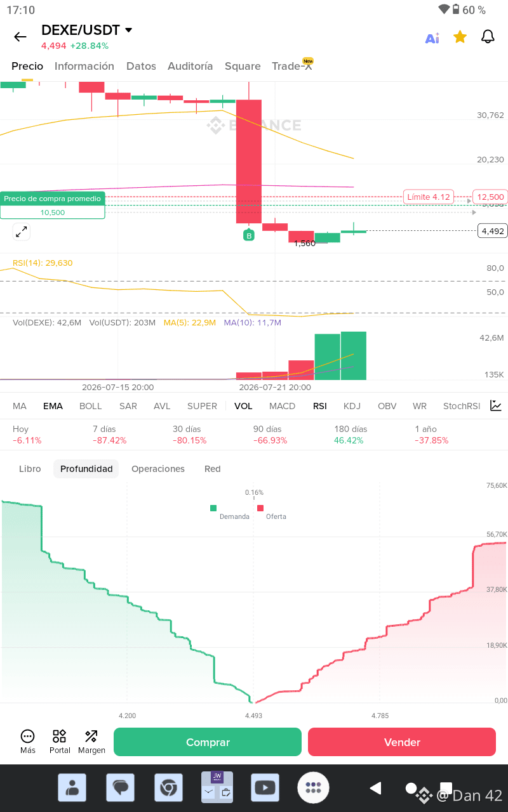
Task: Tap the Android home circle button
Action: pos(411,789)
